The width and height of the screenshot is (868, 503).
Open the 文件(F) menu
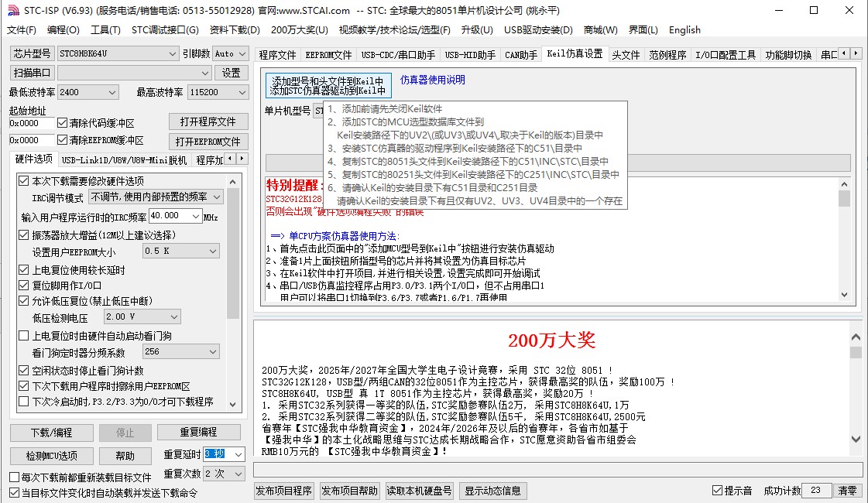click(x=21, y=30)
